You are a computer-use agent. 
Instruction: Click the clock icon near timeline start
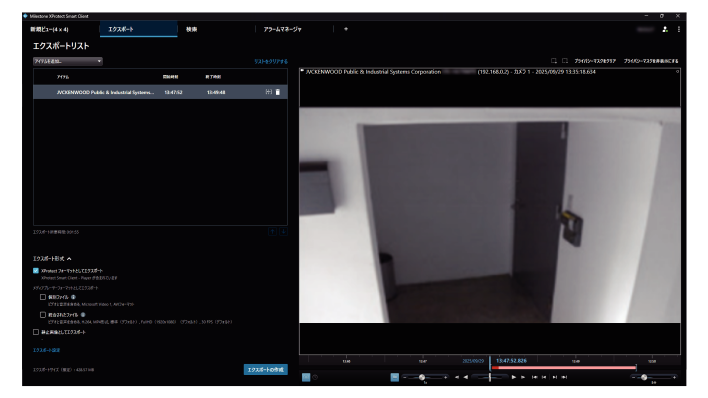click(315, 377)
